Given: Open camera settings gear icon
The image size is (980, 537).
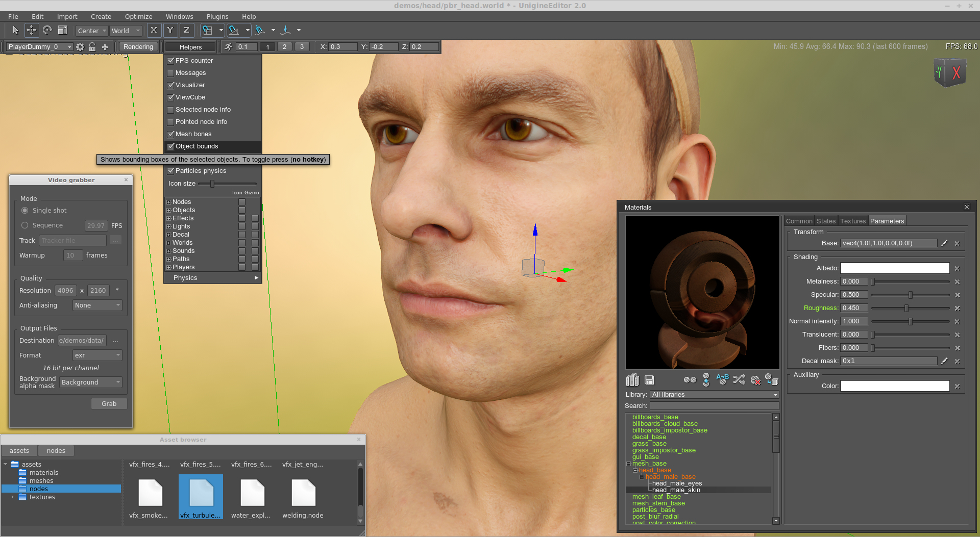Looking at the screenshot, I should (x=80, y=47).
